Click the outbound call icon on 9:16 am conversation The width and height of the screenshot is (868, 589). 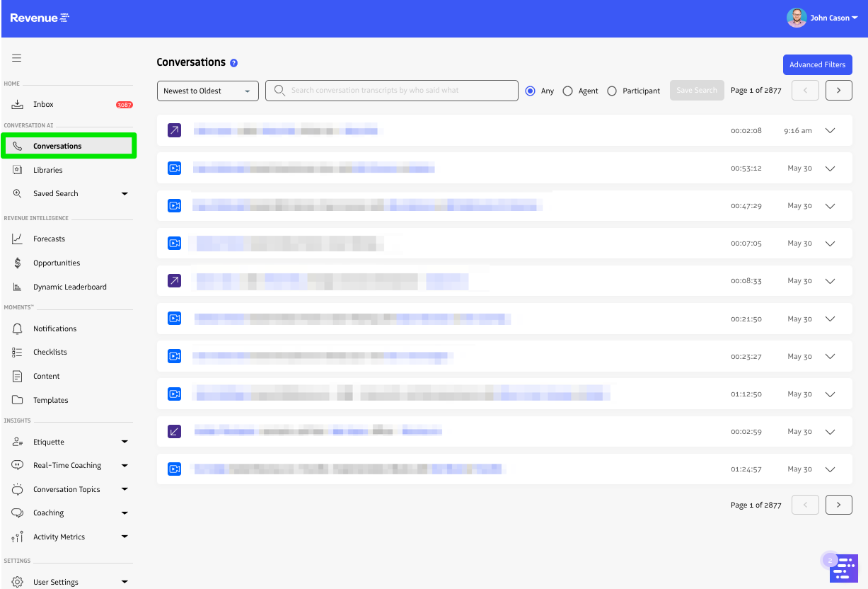tap(174, 130)
